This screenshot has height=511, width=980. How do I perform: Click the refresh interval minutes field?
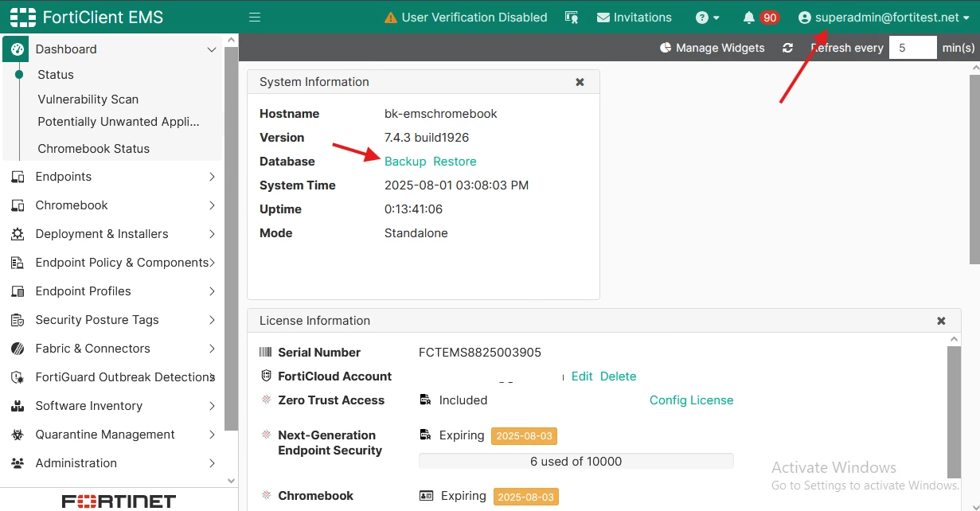913,48
